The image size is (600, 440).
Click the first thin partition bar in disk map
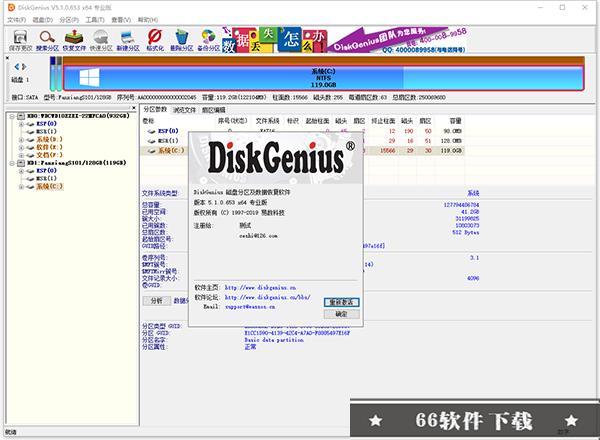53,74
